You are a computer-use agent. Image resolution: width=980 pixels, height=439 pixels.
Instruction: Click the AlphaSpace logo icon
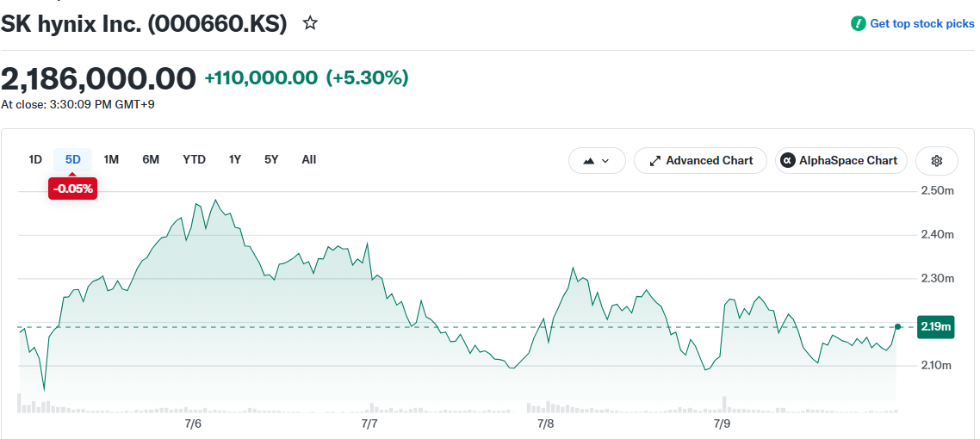(787, 160)
